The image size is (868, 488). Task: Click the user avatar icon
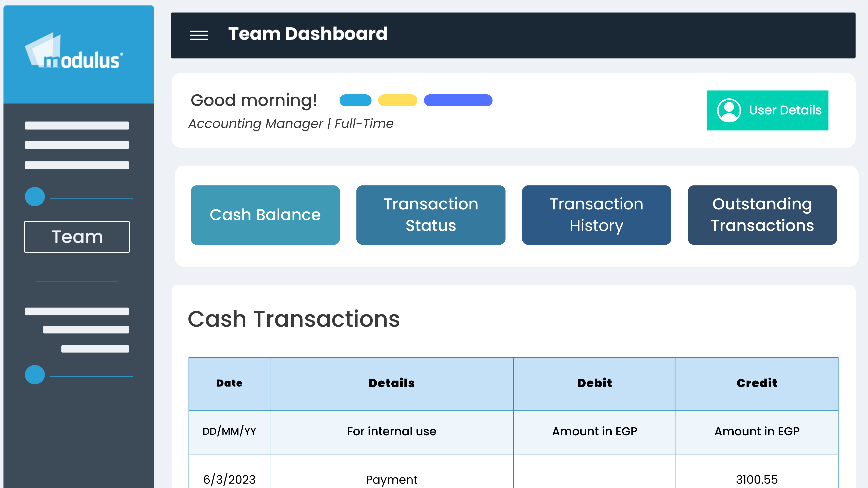[x=729, y=110]
